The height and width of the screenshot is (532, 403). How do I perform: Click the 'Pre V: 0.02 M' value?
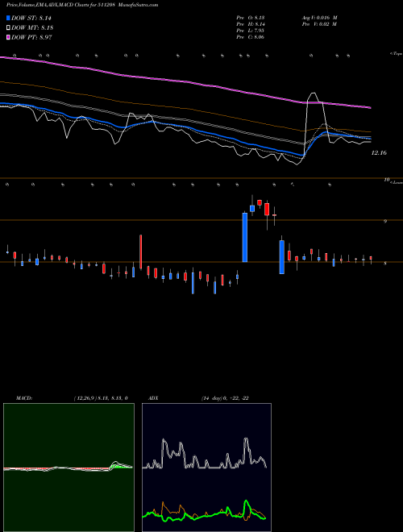[319, 24]
